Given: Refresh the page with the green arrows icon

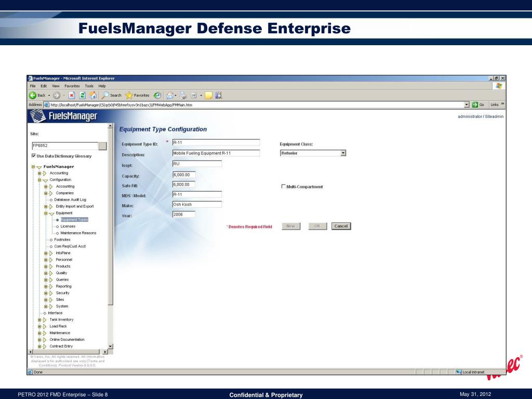Looking at the screenshot, I should [x=82, y=96].
